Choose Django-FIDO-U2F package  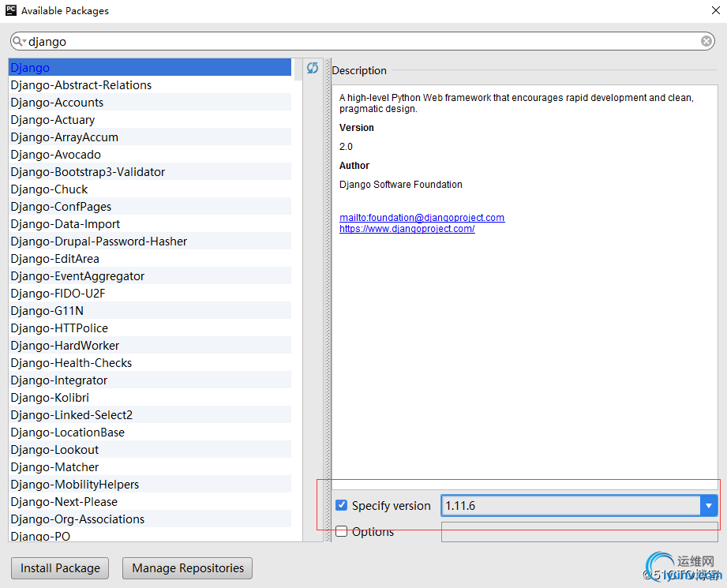pos(150,293)
